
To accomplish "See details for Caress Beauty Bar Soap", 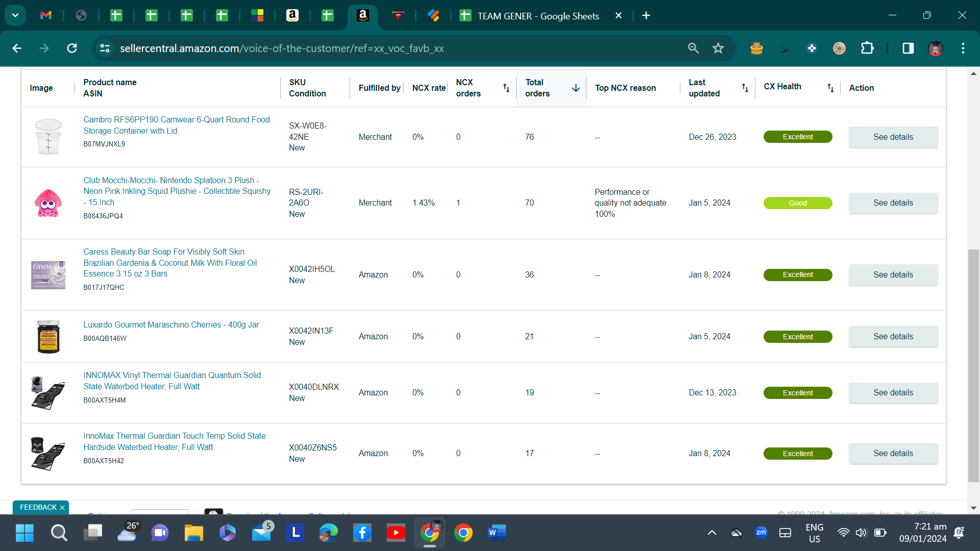I will [893, 275].
